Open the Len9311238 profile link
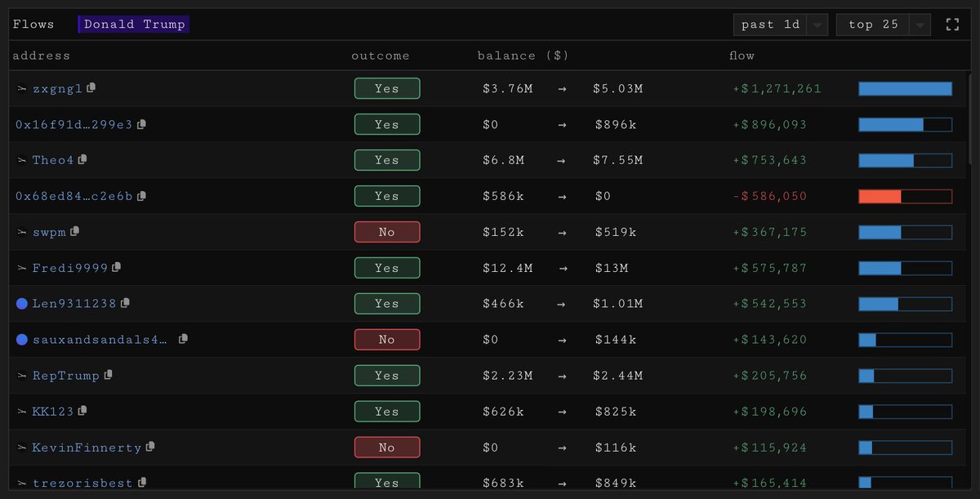 [x=74, y=304]
